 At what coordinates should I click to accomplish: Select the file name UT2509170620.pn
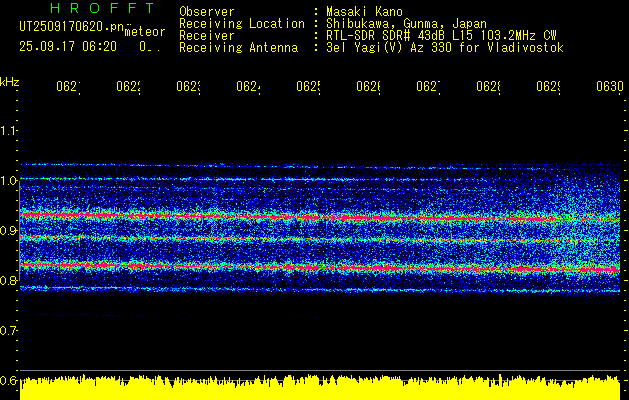pyautogui.click(x=72, y=27)
